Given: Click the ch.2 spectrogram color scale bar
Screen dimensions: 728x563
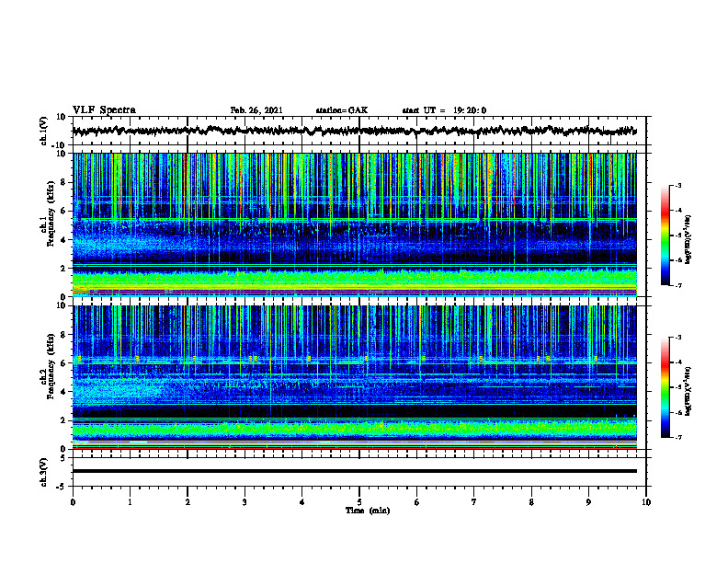Looking at the screenshot, I should tap(665, 387).
